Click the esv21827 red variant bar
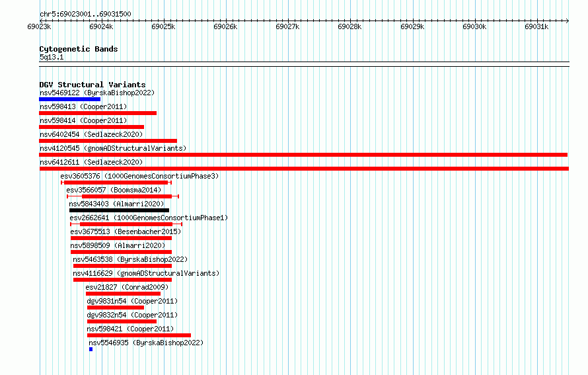The image size is (588, 375). click(123, 294)
